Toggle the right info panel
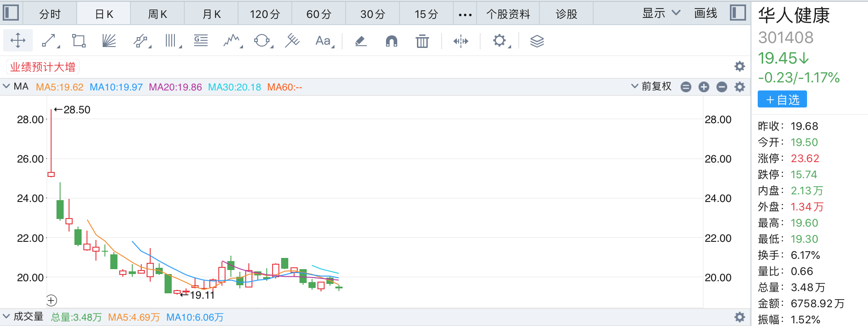868x326 pixels. [x=738, y=13]
